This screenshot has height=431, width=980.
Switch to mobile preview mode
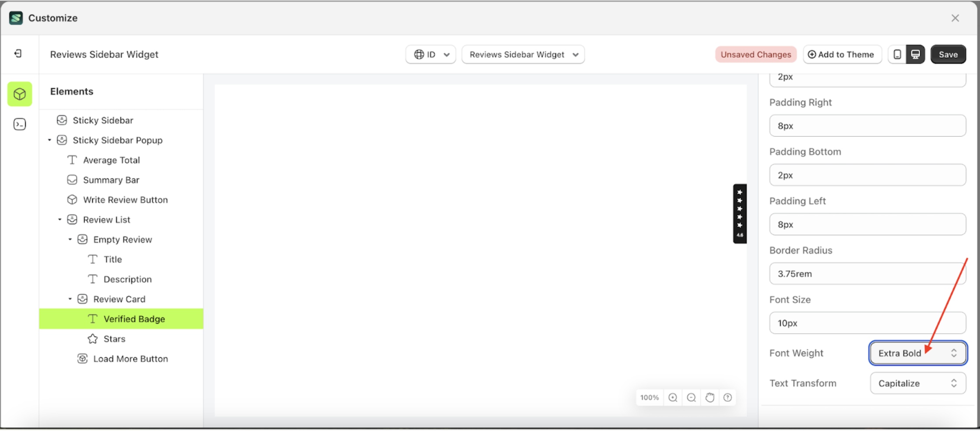(898, 54)
